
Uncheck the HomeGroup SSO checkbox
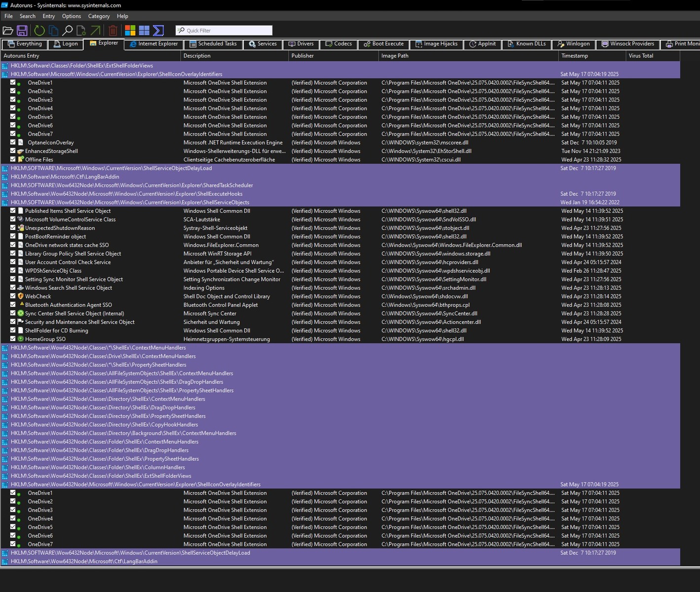pos(13,339)
